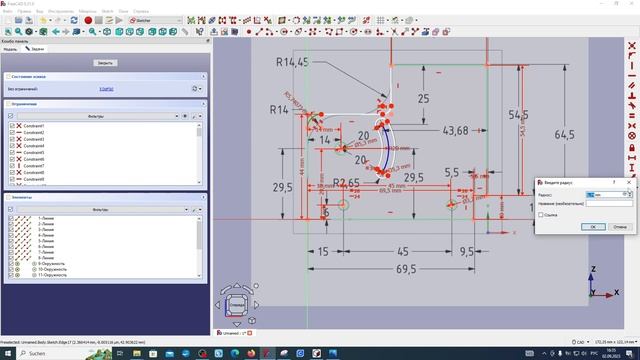The height and width of the screenshot is (360, 640).
Task: Click the Отмена (Cancel) dialog button
Action: click(x=620, y=227)
